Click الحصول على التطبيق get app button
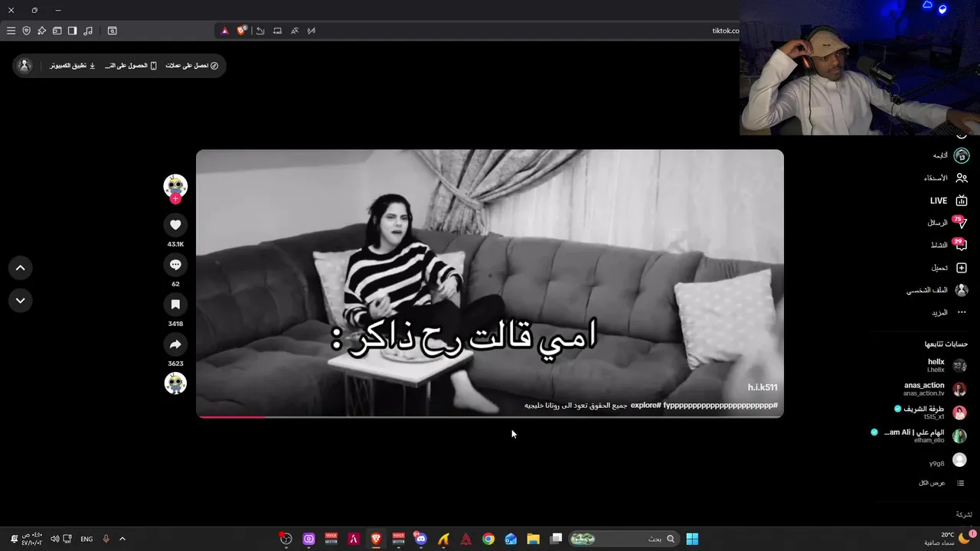 click(x=131, y=66)
